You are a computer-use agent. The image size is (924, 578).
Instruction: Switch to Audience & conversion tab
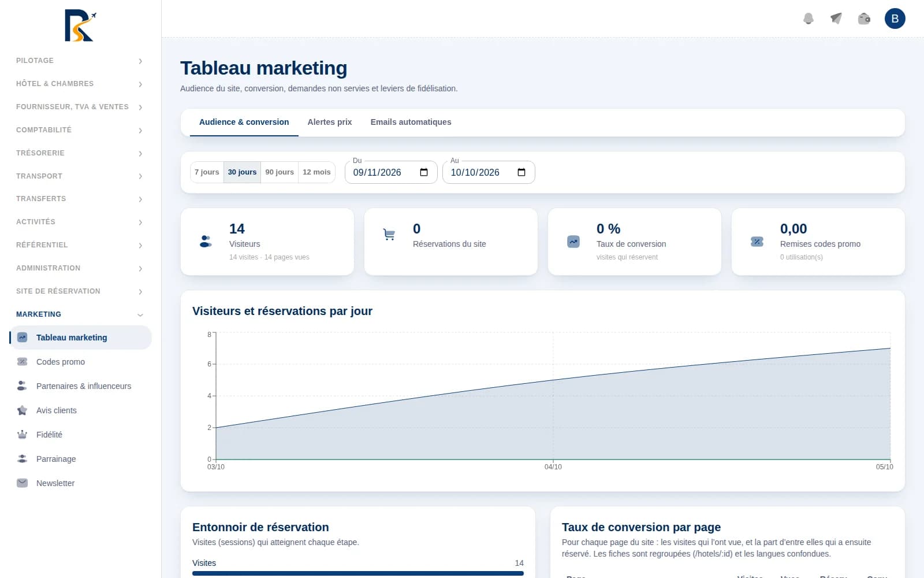(x=244, y=122)
